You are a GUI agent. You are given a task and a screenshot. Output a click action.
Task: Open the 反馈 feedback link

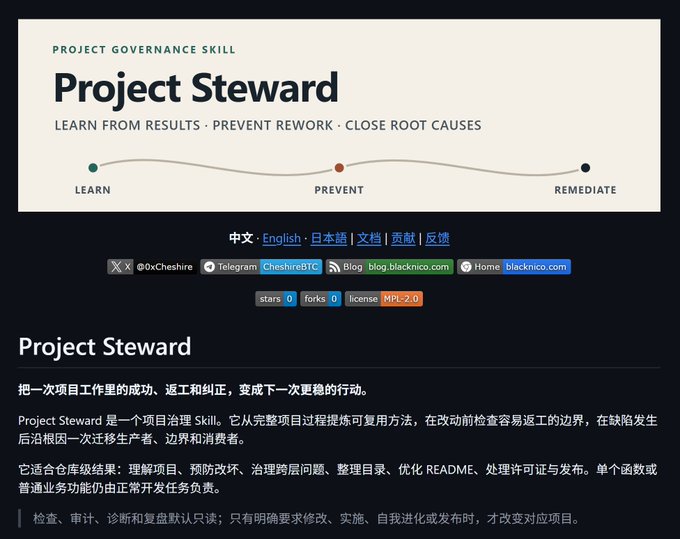437,238
